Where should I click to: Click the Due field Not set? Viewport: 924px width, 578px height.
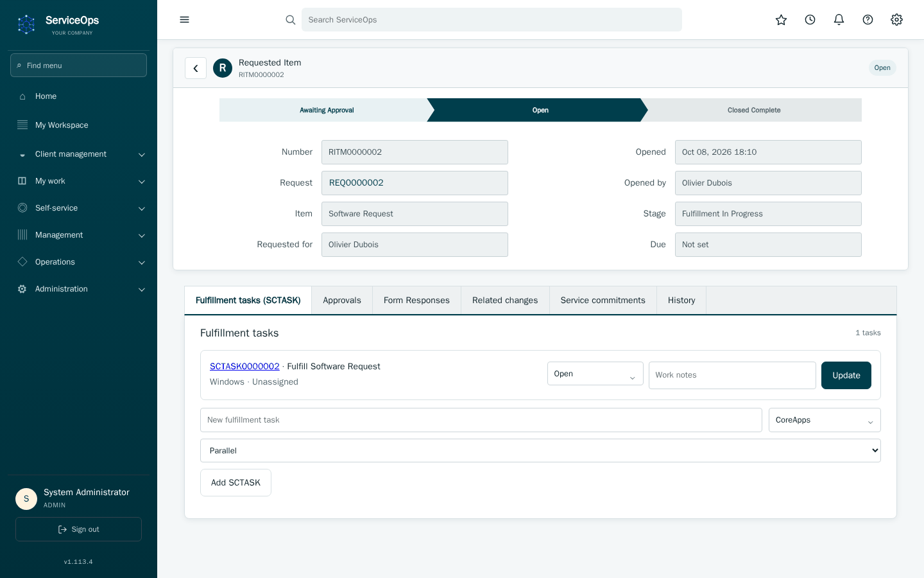click(768, 245)
